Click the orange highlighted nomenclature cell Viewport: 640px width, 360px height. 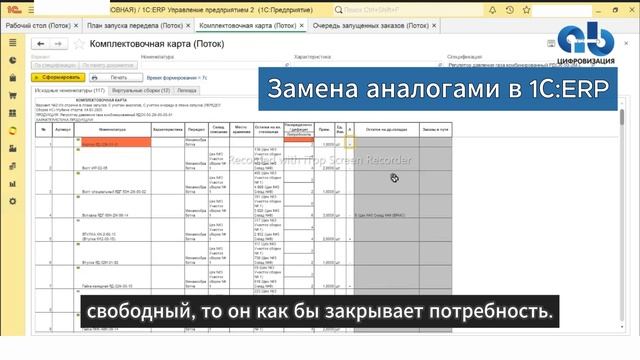116,142
